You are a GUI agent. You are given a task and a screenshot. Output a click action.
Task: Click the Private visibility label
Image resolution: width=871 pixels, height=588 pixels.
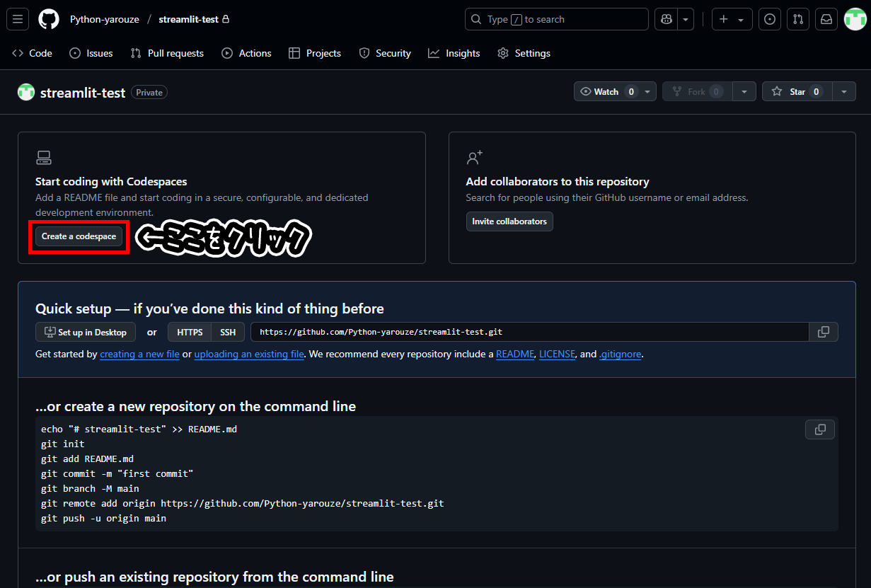click(x=149, y=93)
